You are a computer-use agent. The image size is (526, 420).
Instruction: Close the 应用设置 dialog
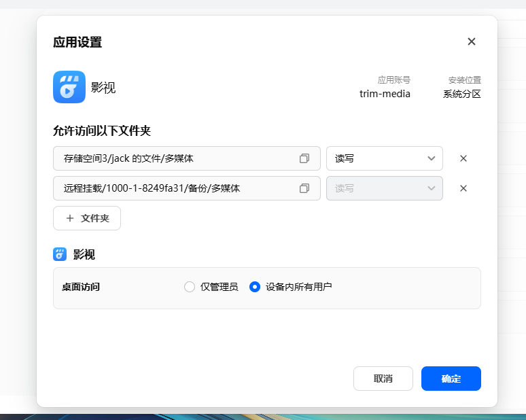coord(472,41)
